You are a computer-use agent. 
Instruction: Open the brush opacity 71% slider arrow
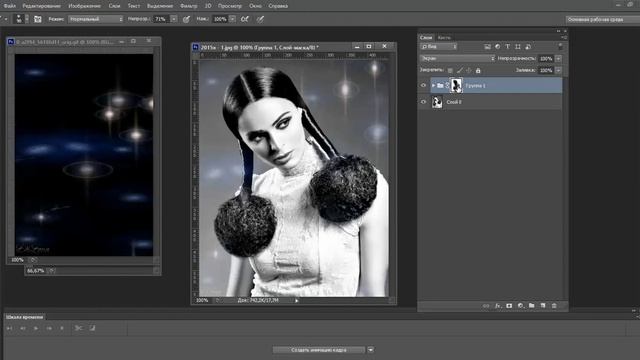(174, 19)
